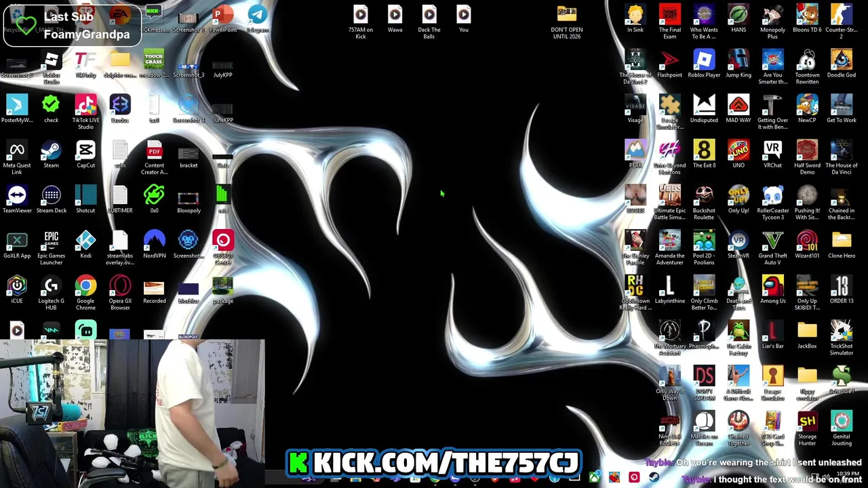Open the 'You' video file

point(463,19)
